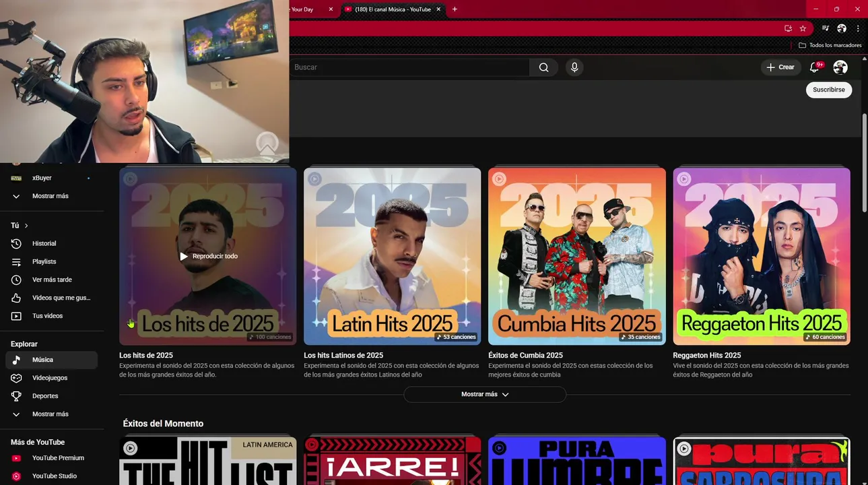The image size is (868, 485).
Task: Open Latin Hits 2025 thumbnail
Action: tap(392, 257)
